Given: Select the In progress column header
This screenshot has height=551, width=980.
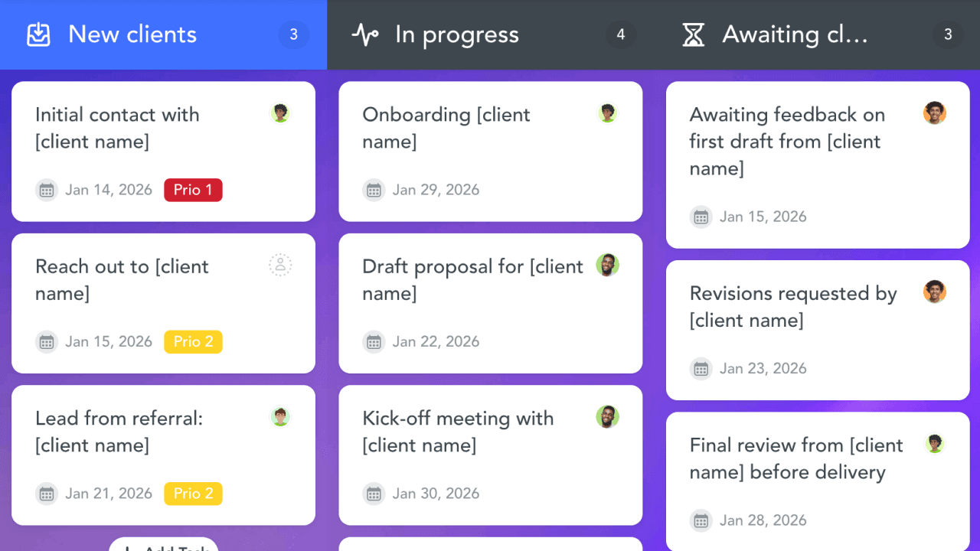Looking at the screenshot, I should [x=457, y=34].
